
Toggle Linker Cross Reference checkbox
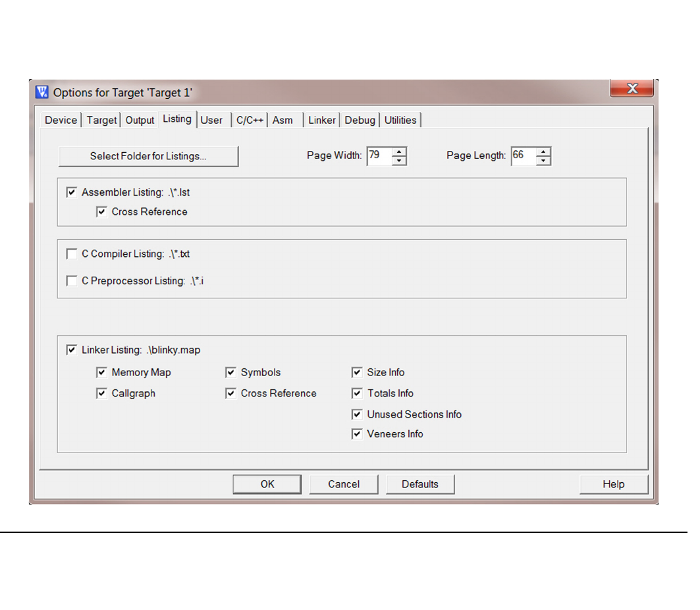230,393
